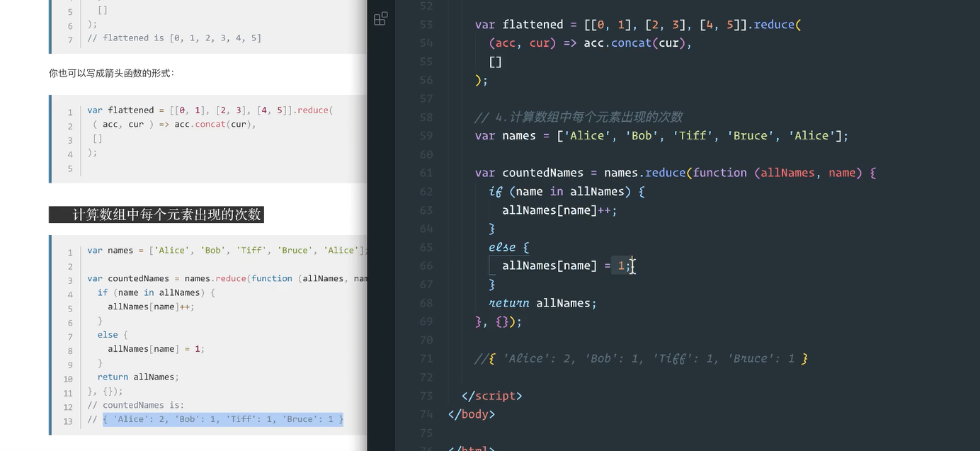Click 'var names' line in web page code block

(x=227, y=250)
